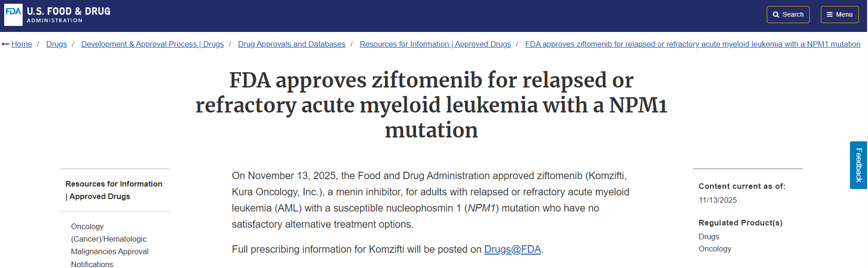The image size is (868, 268).
Task: Click the back arrow beside Home
Action: click(6, 44)
